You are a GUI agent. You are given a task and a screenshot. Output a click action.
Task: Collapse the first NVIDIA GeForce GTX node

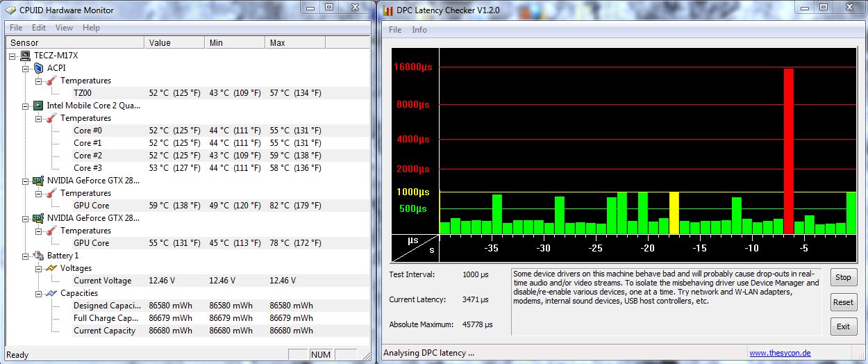click(x=26, y=181)
